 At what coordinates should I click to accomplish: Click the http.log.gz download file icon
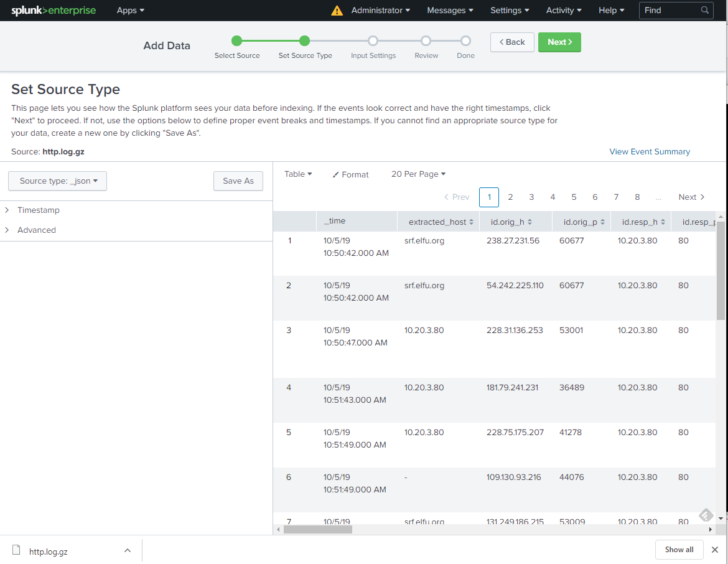click(17, 550)
